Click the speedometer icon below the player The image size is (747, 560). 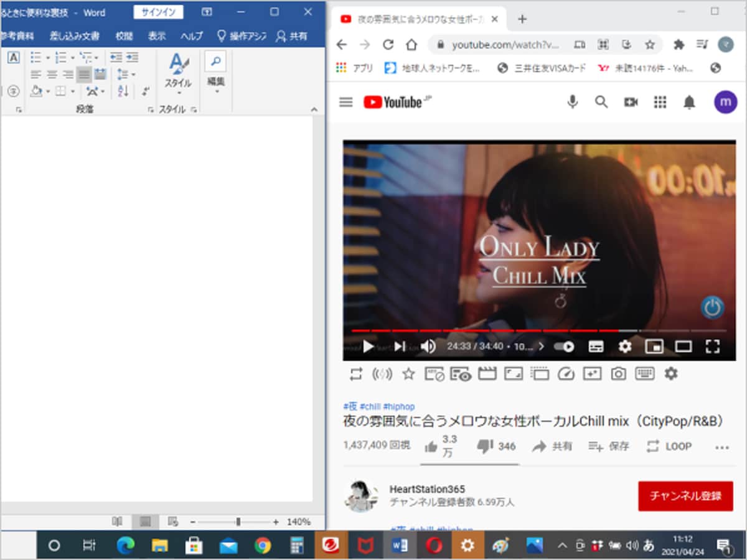click(565, 374)
